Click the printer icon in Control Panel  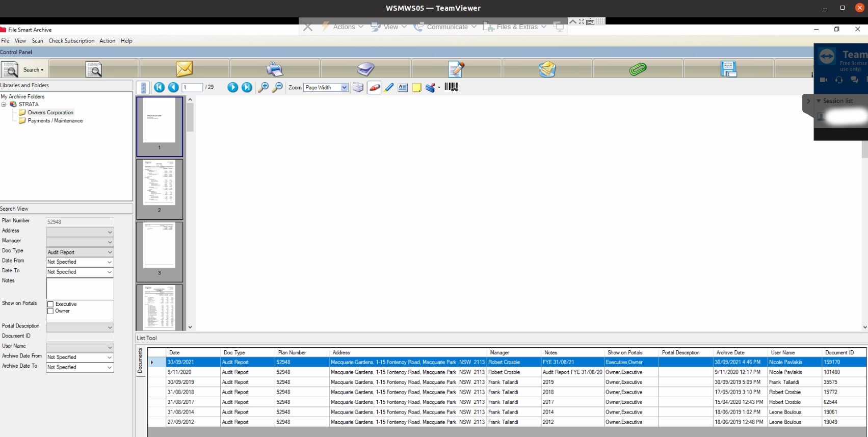tap(275, 69)
